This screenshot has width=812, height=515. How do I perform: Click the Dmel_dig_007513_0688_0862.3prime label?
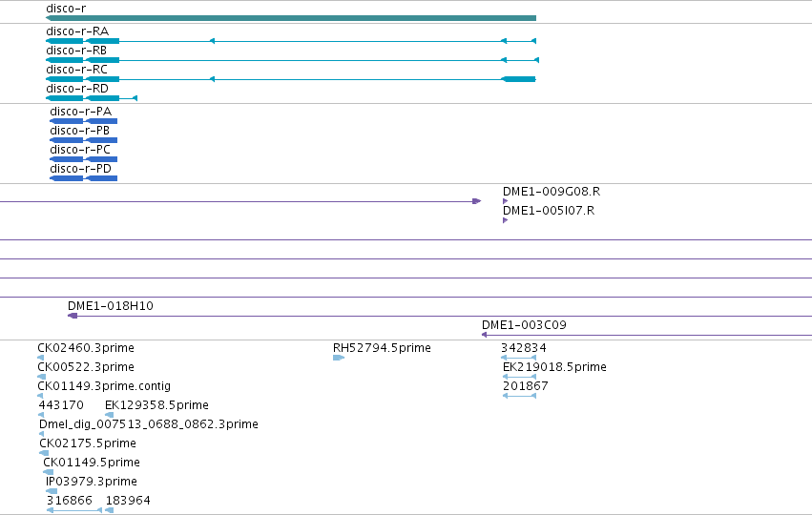coord(149,424)
